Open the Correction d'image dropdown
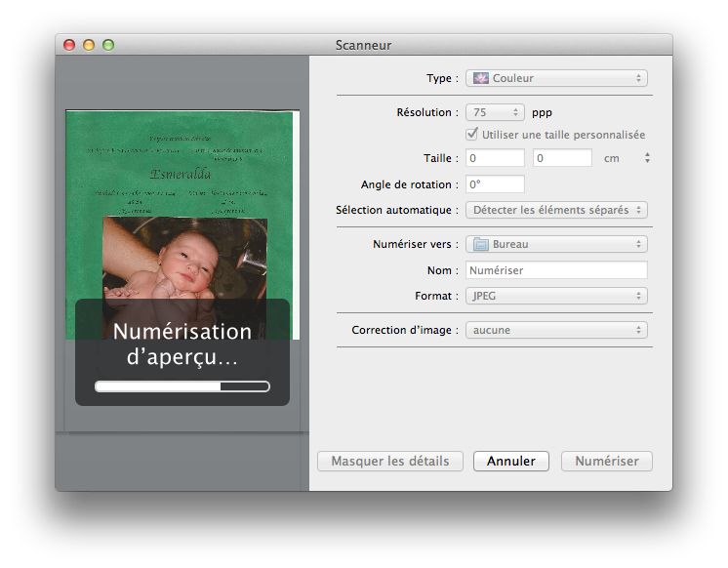The width and height of the screenshot is (728, 568). [x=556, y=330]
